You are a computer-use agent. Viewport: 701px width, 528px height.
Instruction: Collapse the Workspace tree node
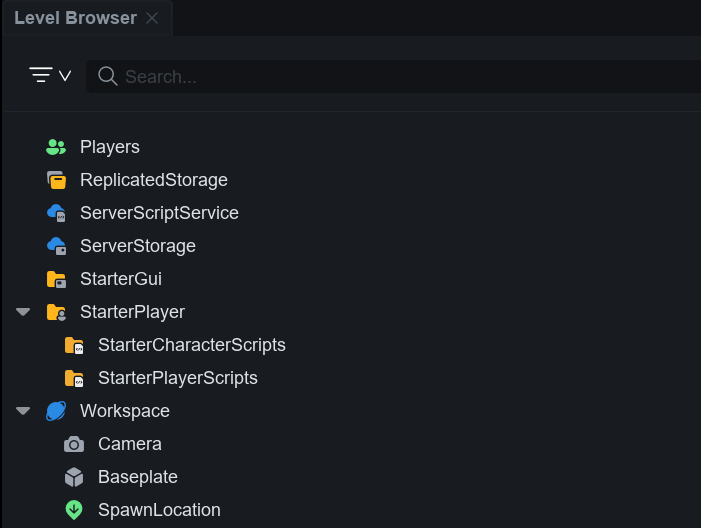(23, 411)
